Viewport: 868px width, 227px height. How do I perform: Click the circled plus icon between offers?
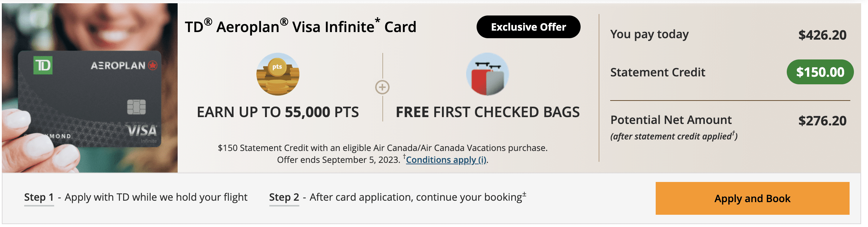click(382, 87)
